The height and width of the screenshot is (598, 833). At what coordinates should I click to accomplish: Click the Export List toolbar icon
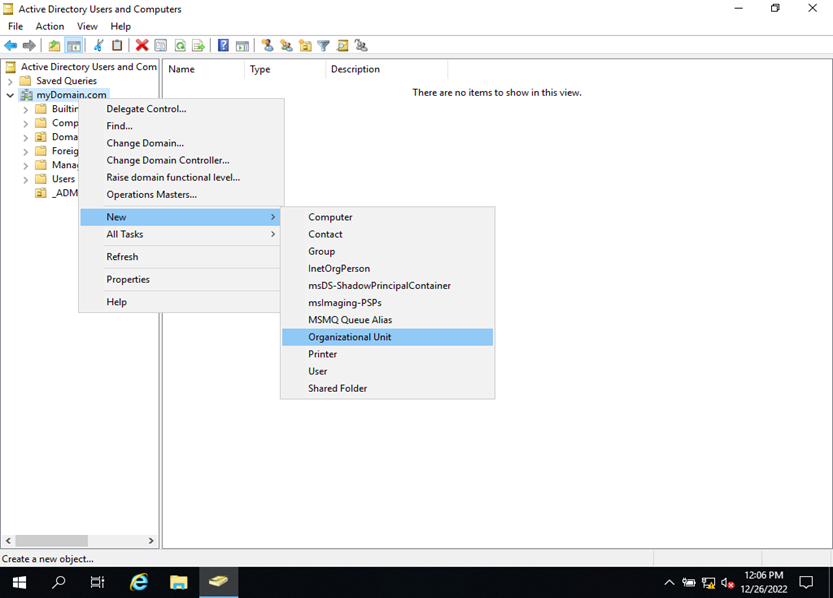(x=198, y=46)
